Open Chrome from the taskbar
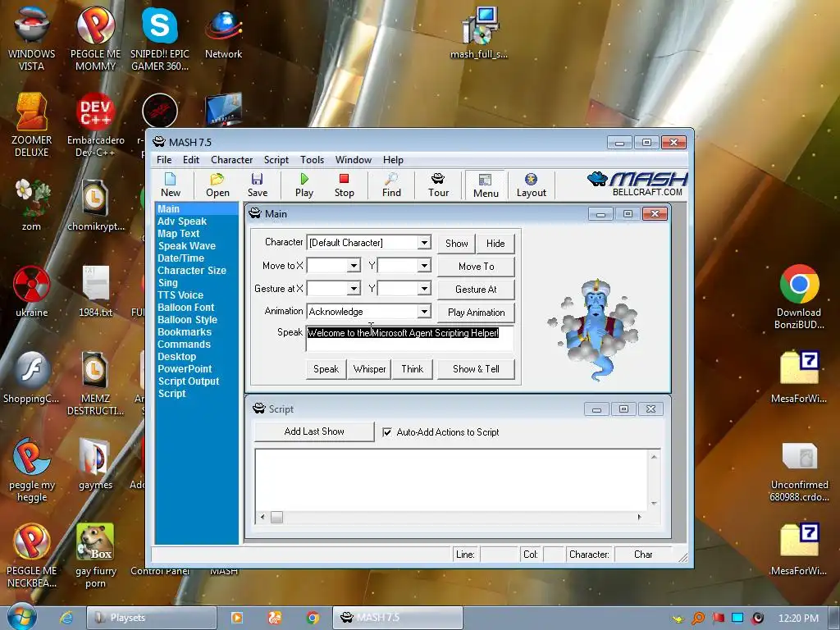This screenshot has height=630, width=840. coord(313,618)
